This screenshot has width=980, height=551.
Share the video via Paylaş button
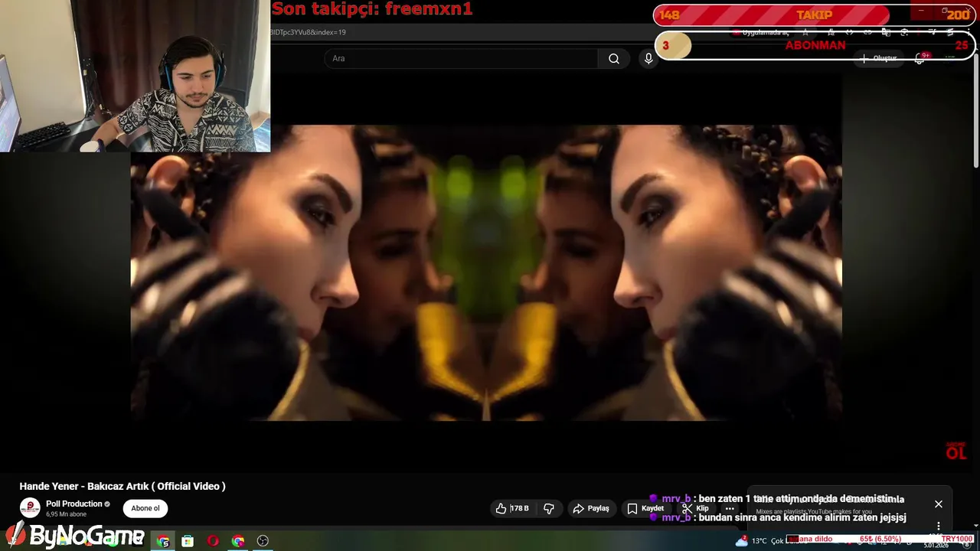tap(591, 508)
